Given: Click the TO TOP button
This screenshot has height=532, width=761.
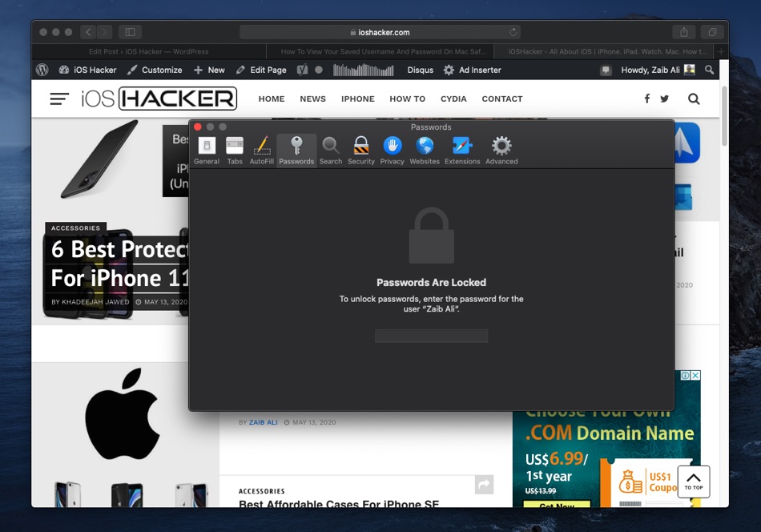Looking at the screenshot, I should 694,482.
